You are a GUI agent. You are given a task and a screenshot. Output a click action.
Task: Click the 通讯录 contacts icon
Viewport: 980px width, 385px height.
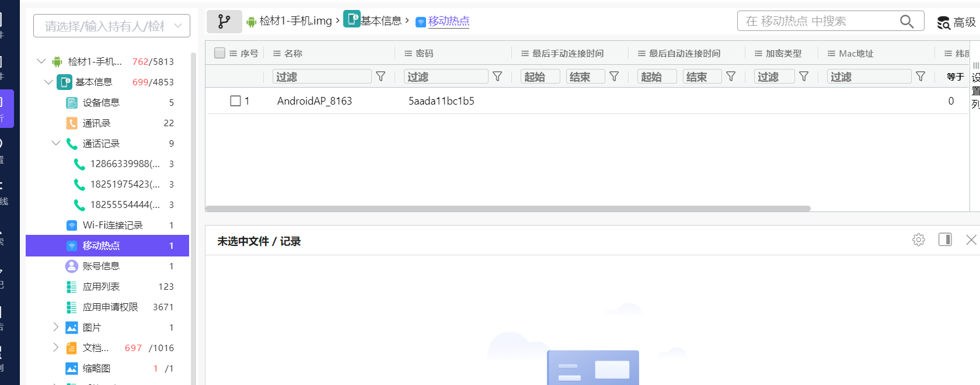tap(72, 123)
